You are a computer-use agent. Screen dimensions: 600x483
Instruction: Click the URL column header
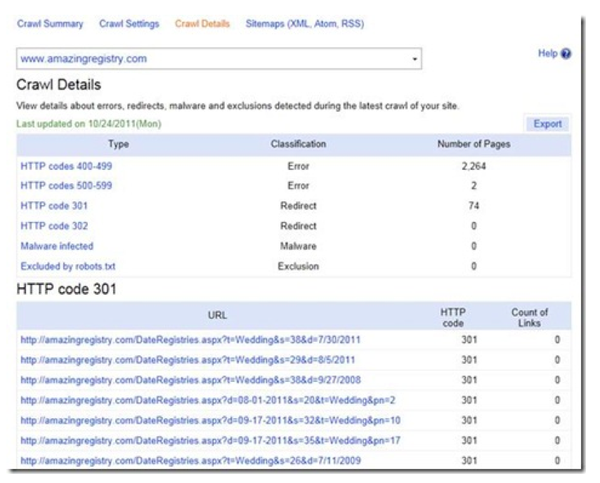click(217, 316)
